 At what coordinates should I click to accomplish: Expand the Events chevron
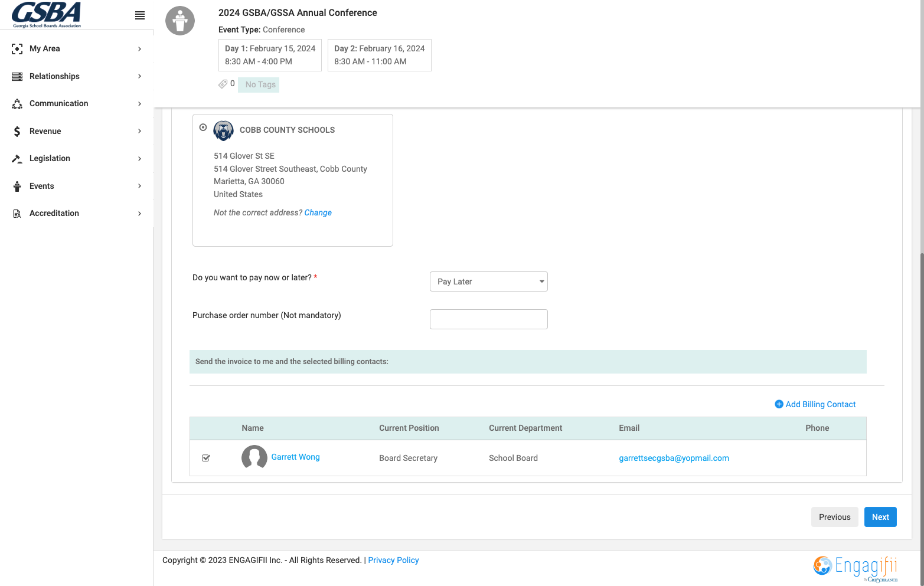140,186
